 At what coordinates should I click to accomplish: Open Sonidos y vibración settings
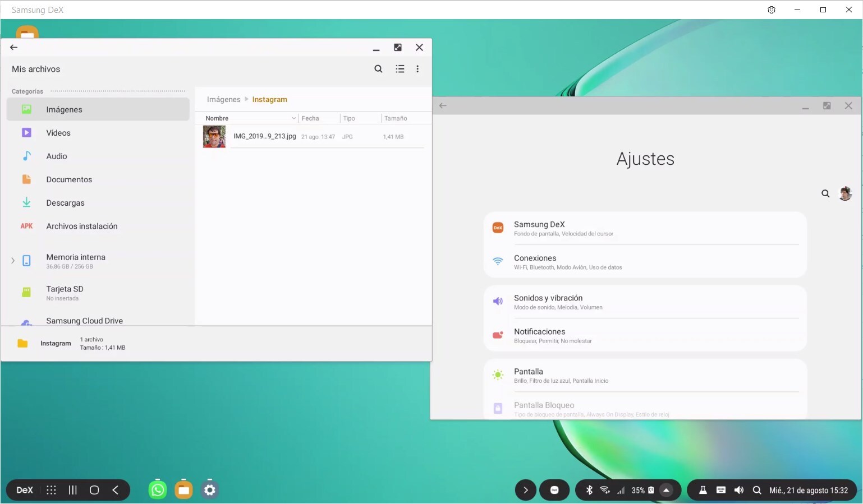coord(645,302)
